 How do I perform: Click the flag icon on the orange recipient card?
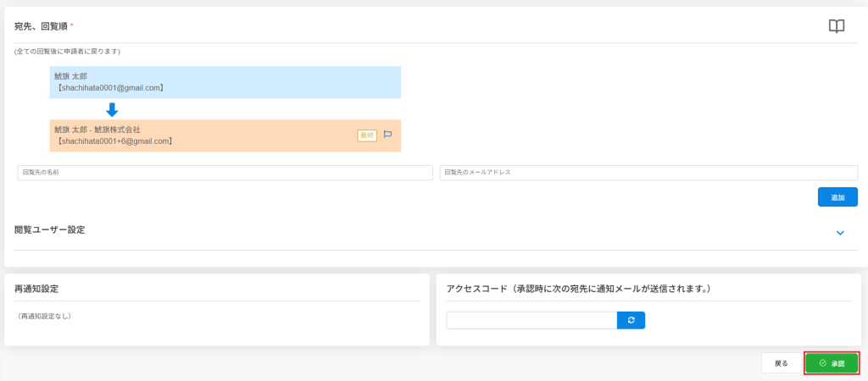(387, 135)
